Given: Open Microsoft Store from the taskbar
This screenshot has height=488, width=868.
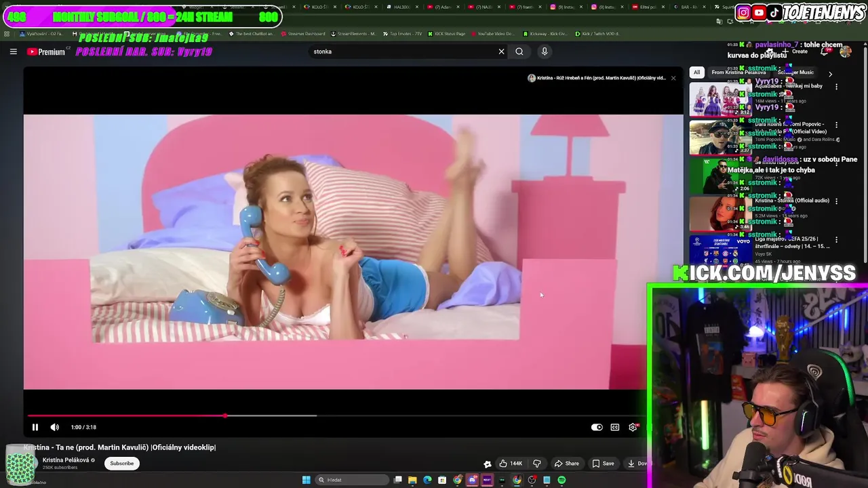Looking at the screenshot, I should (442, 480).
